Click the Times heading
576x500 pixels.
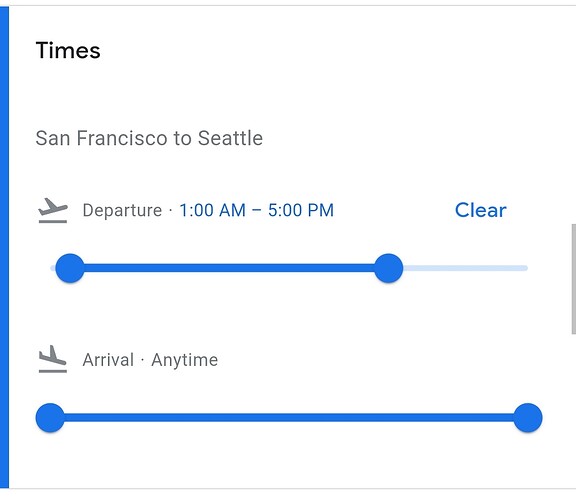click(x=68, y=50)
